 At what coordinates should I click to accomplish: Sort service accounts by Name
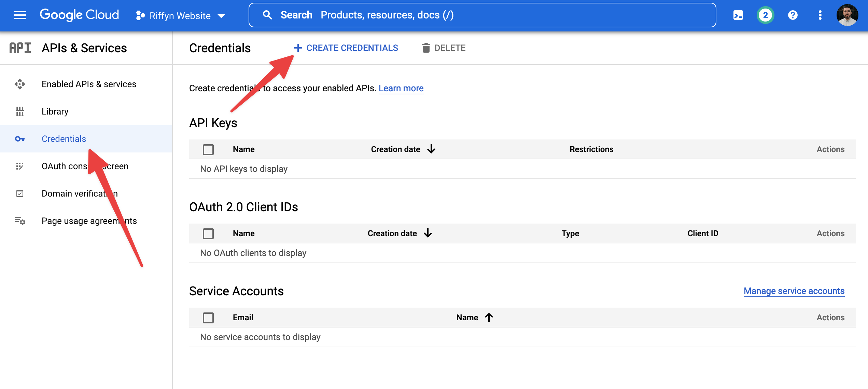(x=467, y=318)
